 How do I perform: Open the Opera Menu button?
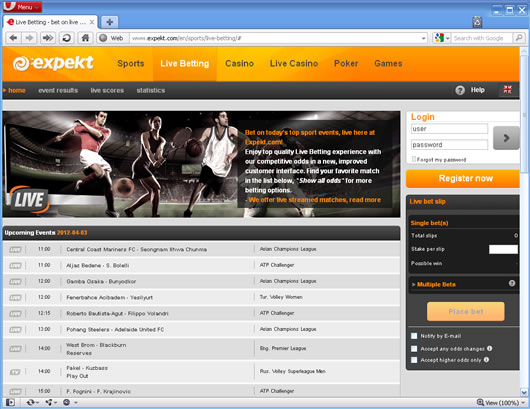22,6
